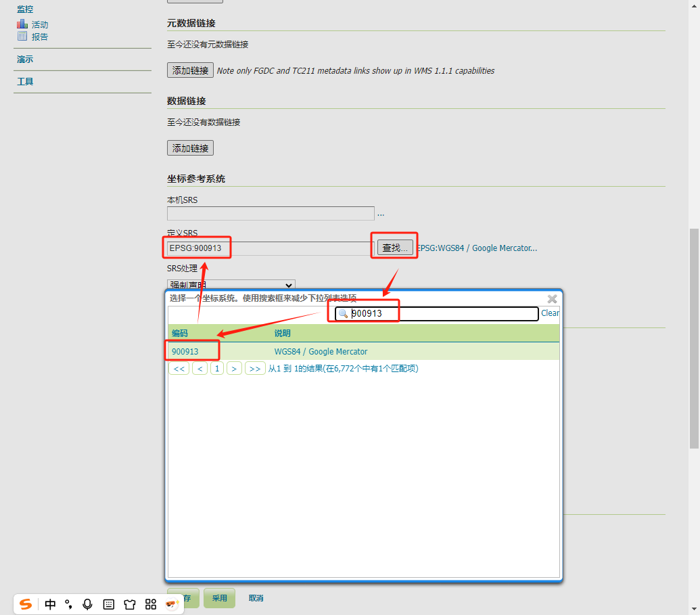Click the 查找... button

coord(395,248)
